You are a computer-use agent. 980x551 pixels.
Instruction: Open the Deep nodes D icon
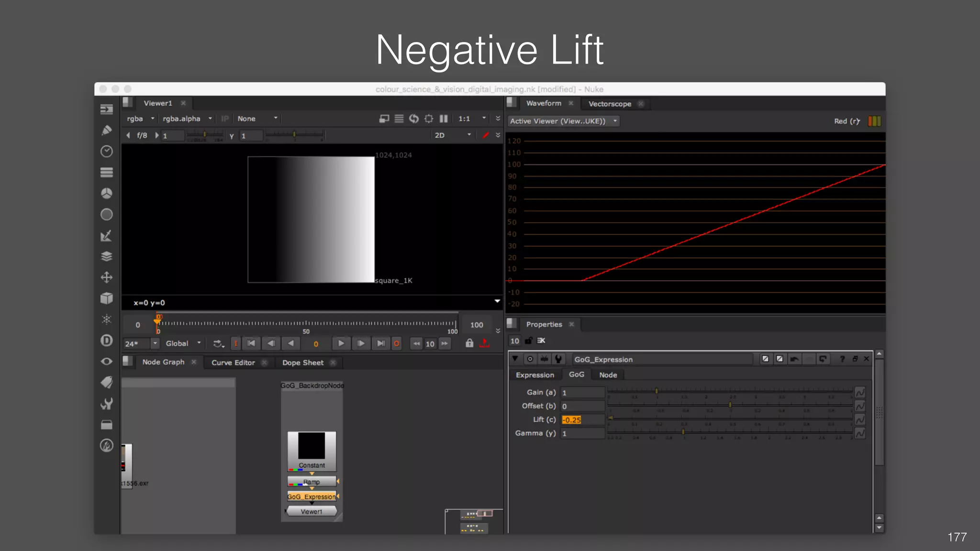pyautogui.click(x=106, y=341)
